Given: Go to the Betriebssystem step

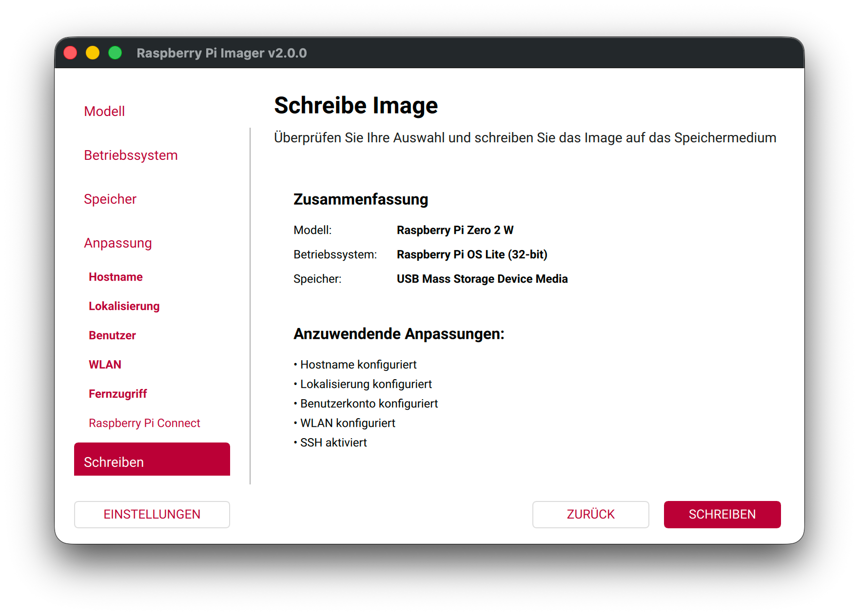Looking at the screenshot, I should coord(131,155).
